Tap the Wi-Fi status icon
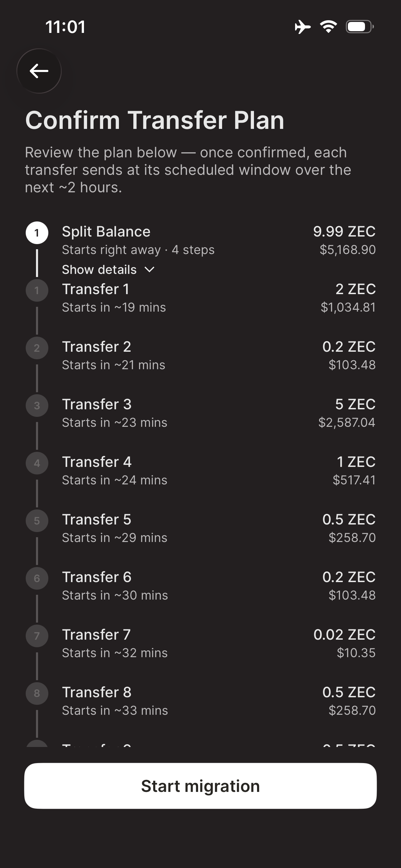401x868 pixels. coord(328,27)
